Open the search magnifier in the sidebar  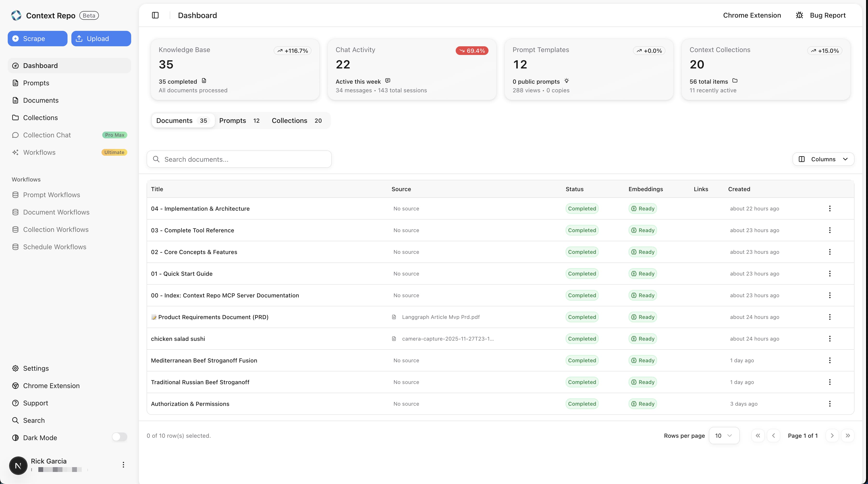[x=15, y=420]
